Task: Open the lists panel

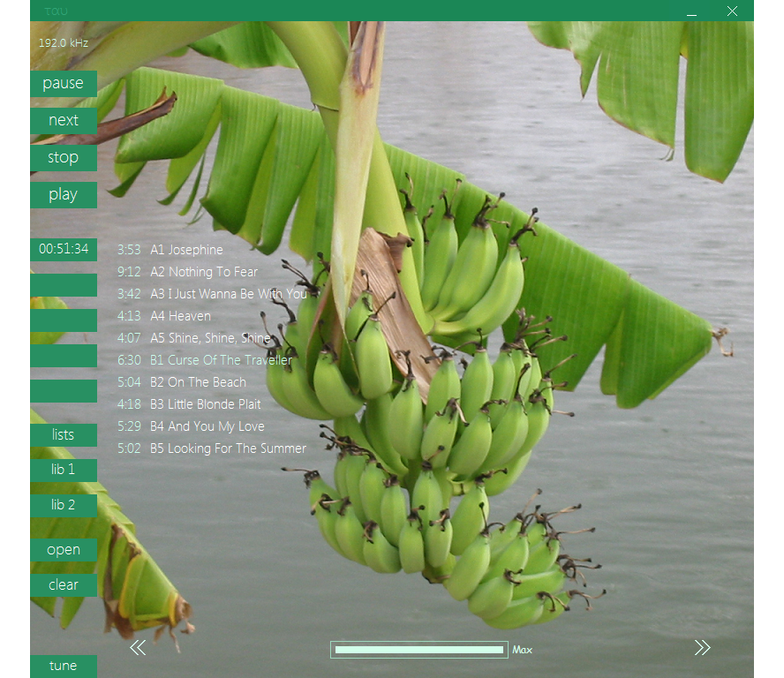Action: pos(64,434)
